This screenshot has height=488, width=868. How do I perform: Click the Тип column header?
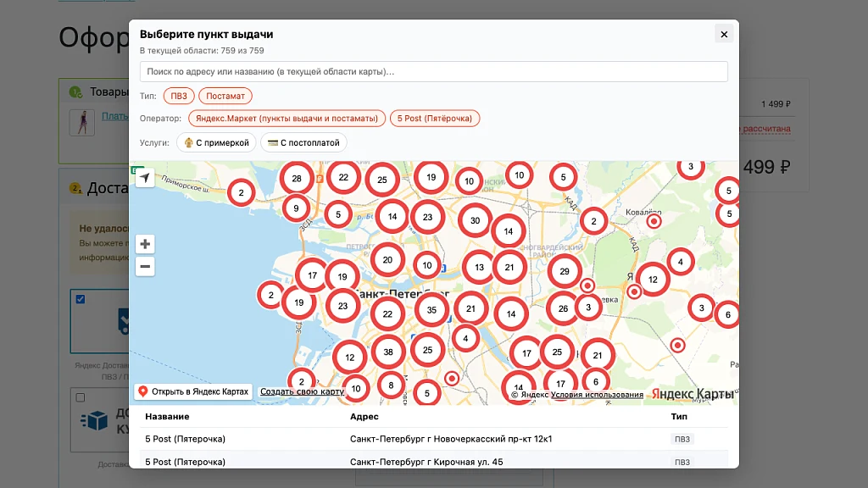(679, 417)
